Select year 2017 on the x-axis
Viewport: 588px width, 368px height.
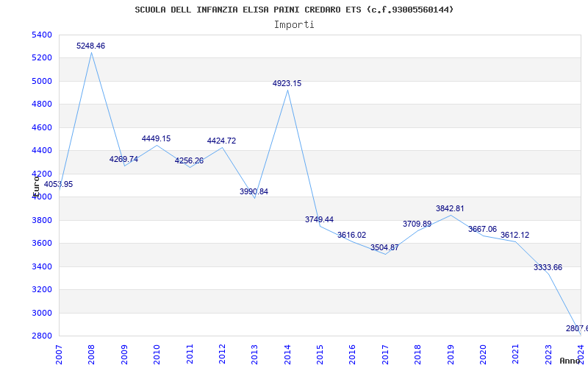point(385,355)
